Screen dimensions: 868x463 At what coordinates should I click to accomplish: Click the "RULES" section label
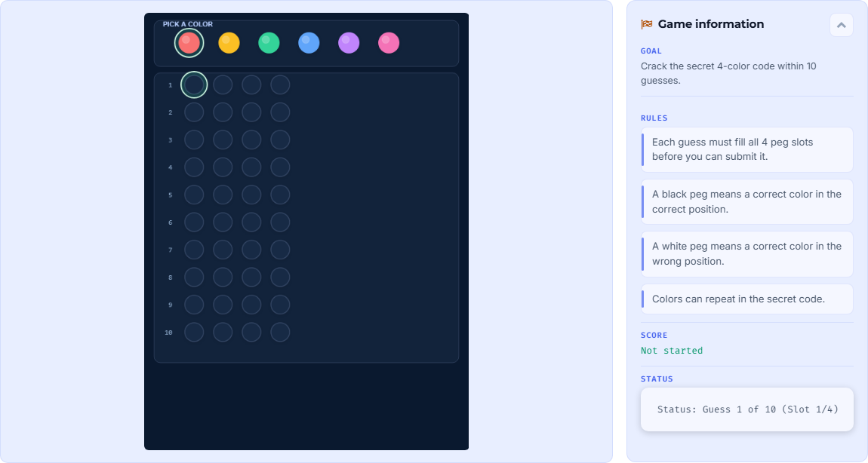coord(654,118)
